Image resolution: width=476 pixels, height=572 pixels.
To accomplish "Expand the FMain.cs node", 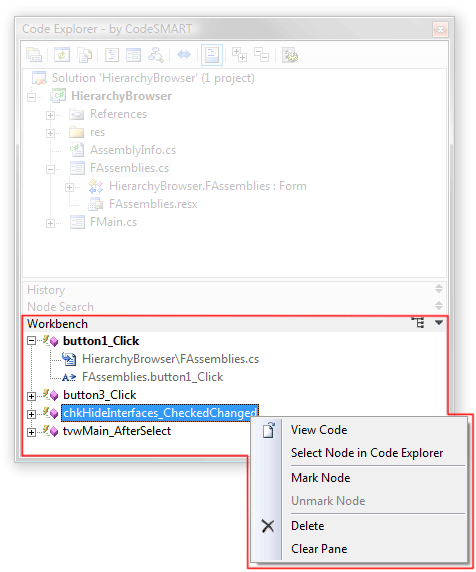I will 50,223.
